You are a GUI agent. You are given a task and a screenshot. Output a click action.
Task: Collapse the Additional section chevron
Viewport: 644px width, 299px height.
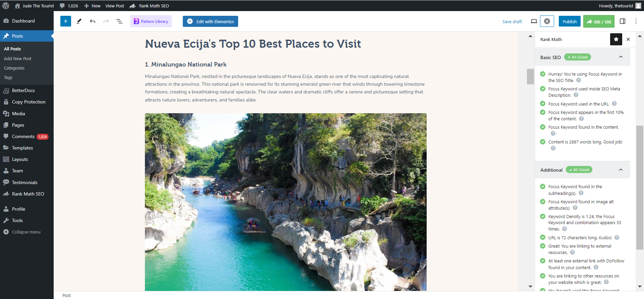[x=621, y=170]
